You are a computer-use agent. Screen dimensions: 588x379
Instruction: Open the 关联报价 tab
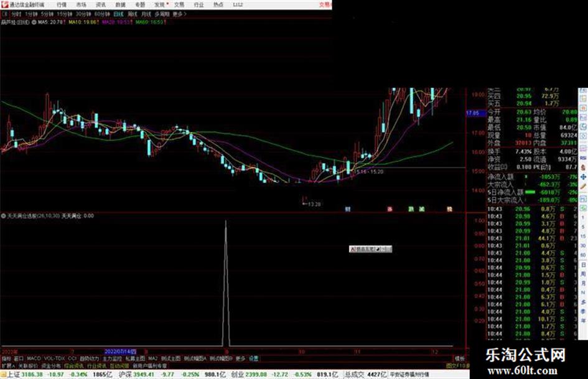tap(28, 366)
